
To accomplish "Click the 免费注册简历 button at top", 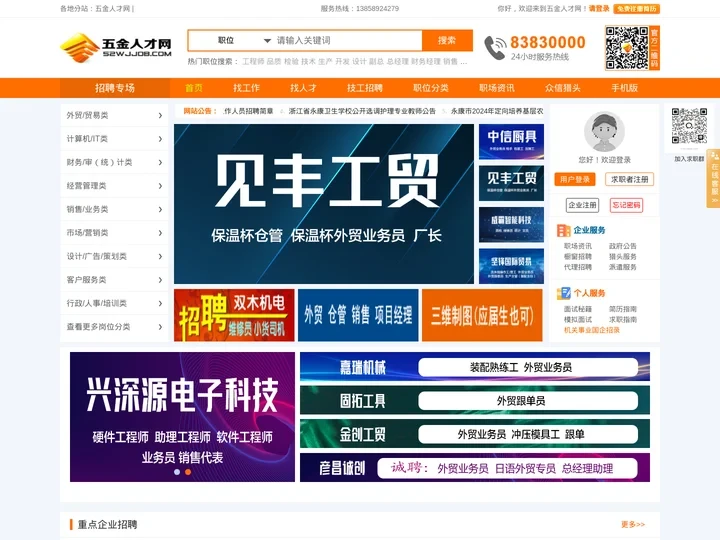I will click(x=636, y=9).
